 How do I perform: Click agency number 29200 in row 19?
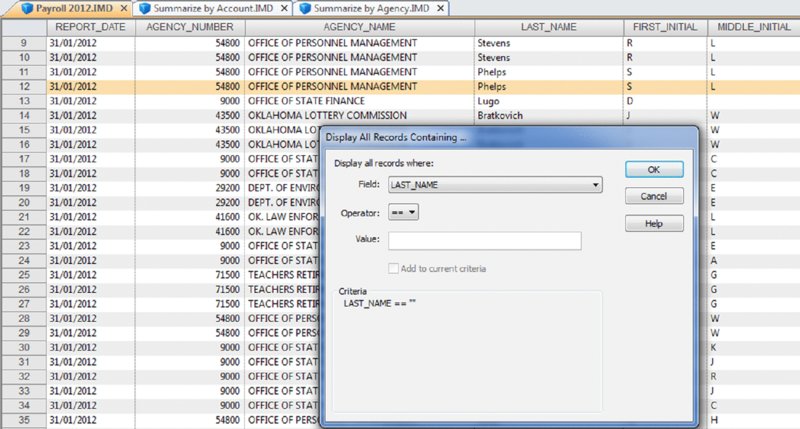[190, 188]
